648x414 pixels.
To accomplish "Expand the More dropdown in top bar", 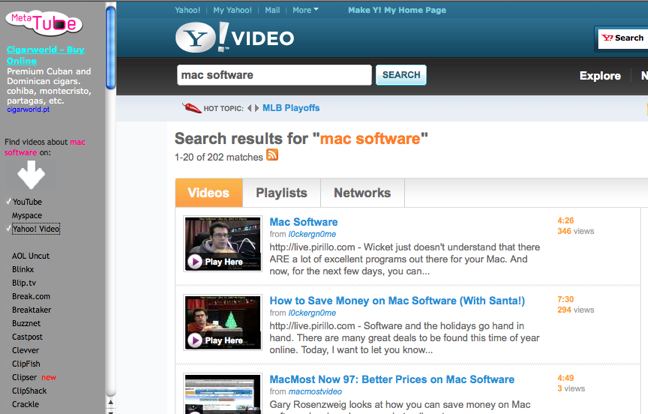I will point(305,10).
